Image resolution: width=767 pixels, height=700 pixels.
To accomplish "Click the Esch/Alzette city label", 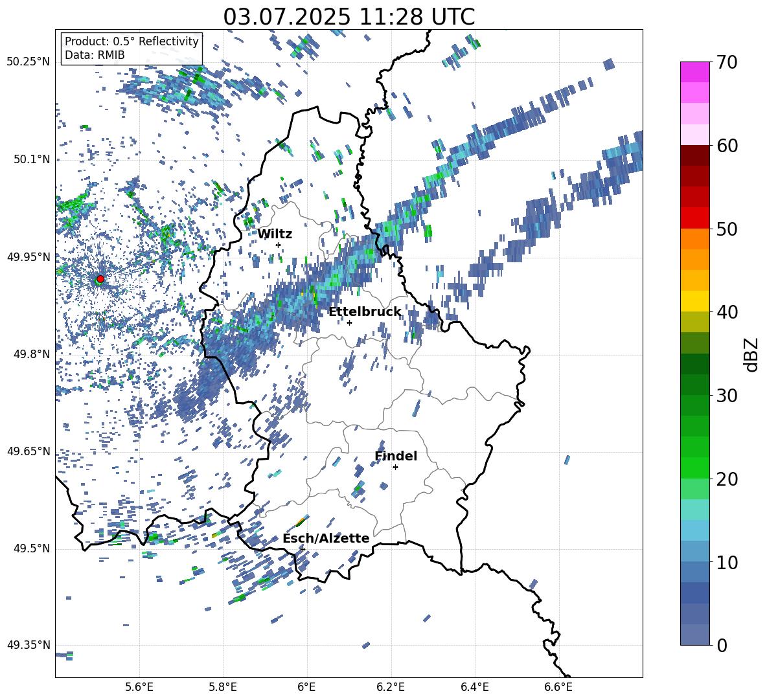I will [x=326, y=538].
